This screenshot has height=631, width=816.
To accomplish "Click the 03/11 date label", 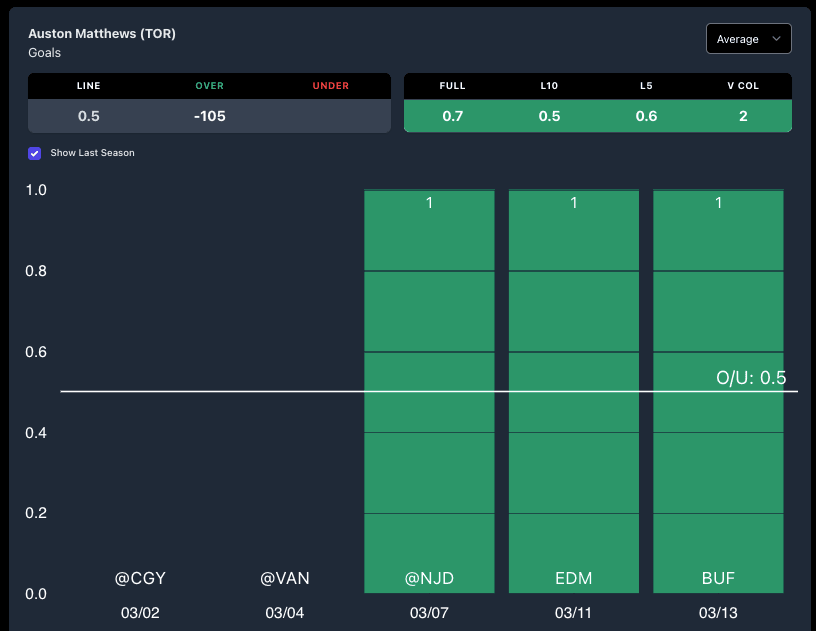I will (573, 613).
